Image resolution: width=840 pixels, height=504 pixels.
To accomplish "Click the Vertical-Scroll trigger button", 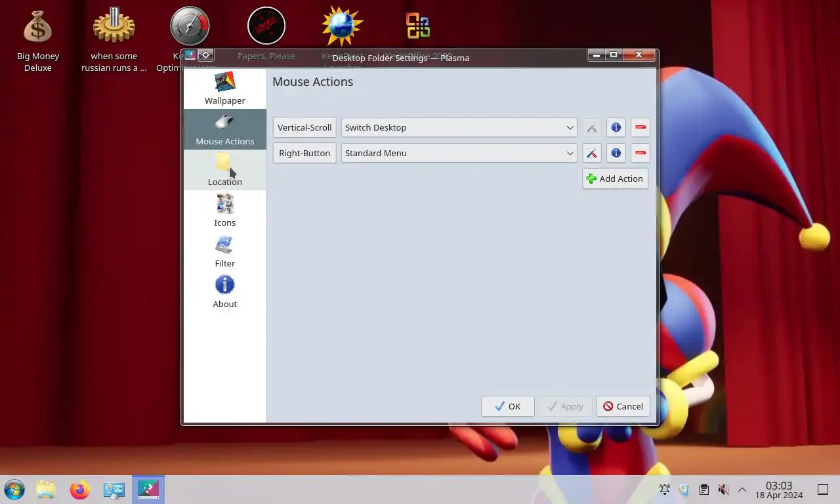I will point(304,127).
